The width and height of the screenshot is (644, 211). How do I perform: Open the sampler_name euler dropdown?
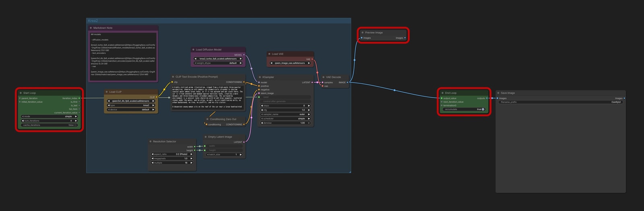pos(285,114)
